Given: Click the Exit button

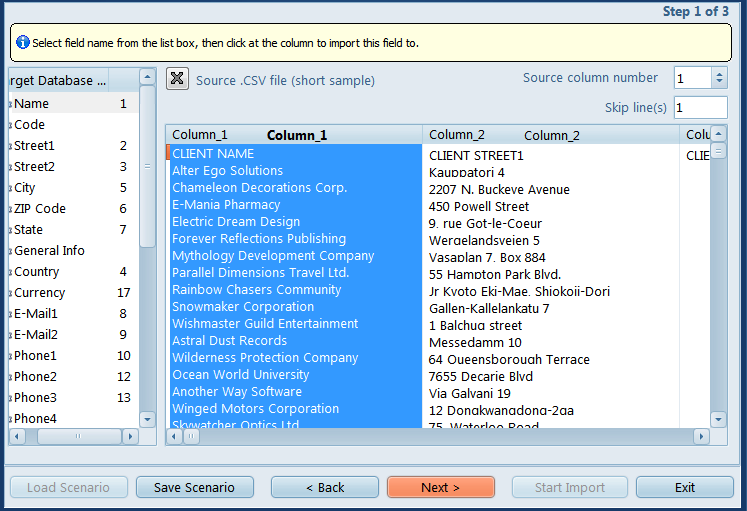Looking at the screenshot, I should click(684, 488).
